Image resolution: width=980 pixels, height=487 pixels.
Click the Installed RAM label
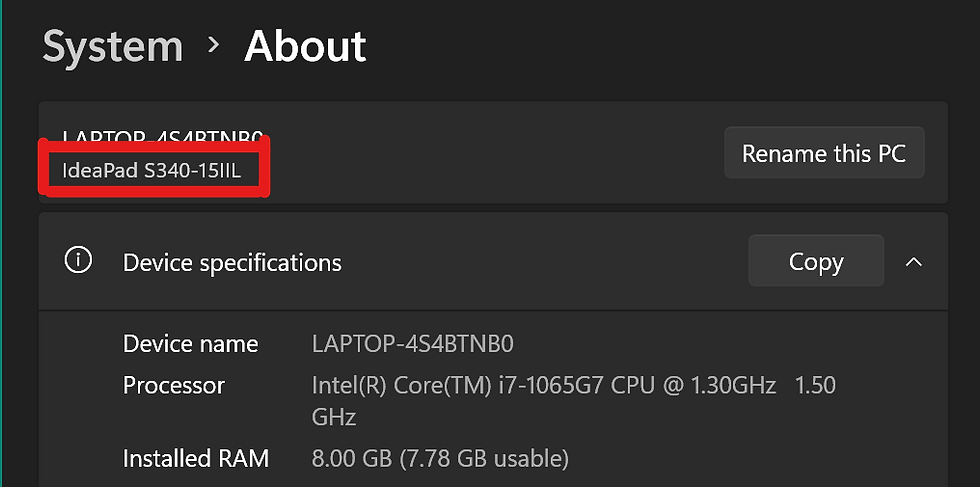[x=196, y=459]
